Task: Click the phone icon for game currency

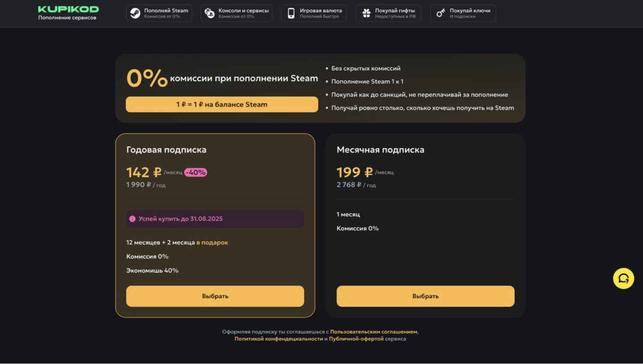Action: [x=291, y=13]
